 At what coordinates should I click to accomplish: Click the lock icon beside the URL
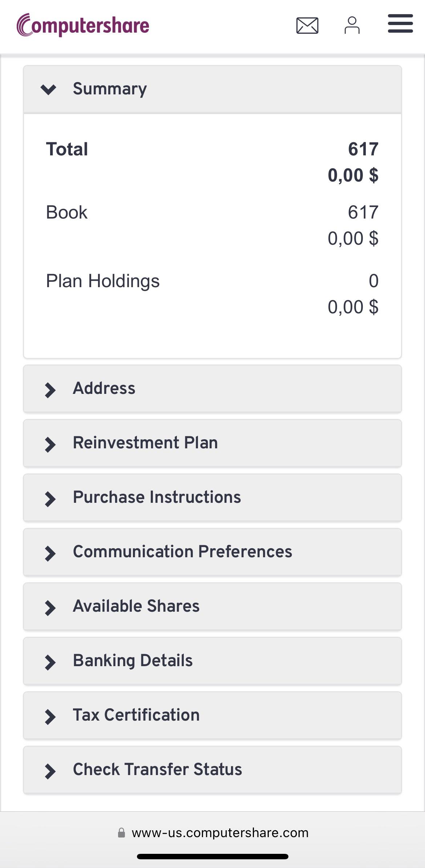point(122,833)
